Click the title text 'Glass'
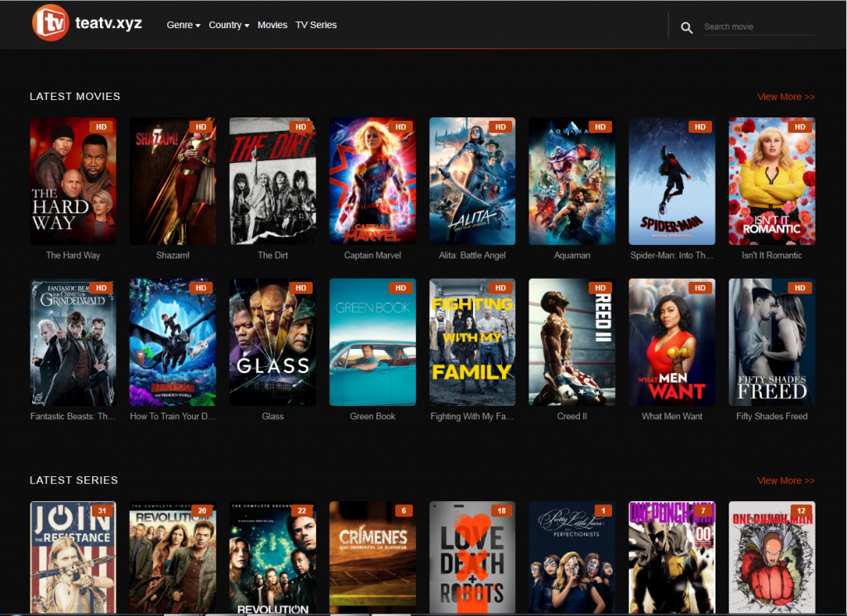 (x=273, y=416)
